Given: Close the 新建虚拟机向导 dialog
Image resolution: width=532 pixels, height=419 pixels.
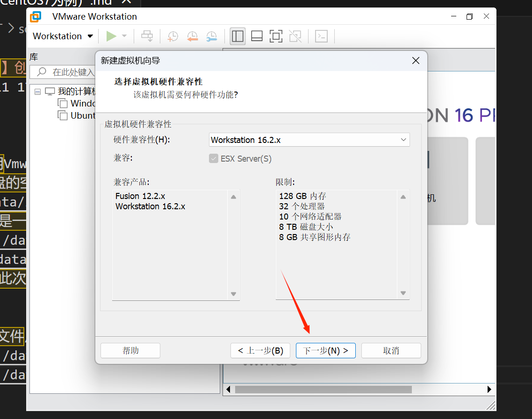Looking at the screenshot, I should tap(416, 61).
